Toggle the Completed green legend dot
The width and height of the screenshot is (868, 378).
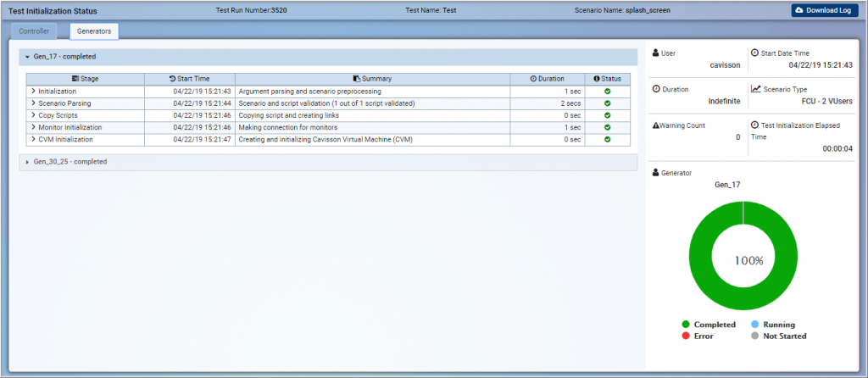[x=686, y=325]
